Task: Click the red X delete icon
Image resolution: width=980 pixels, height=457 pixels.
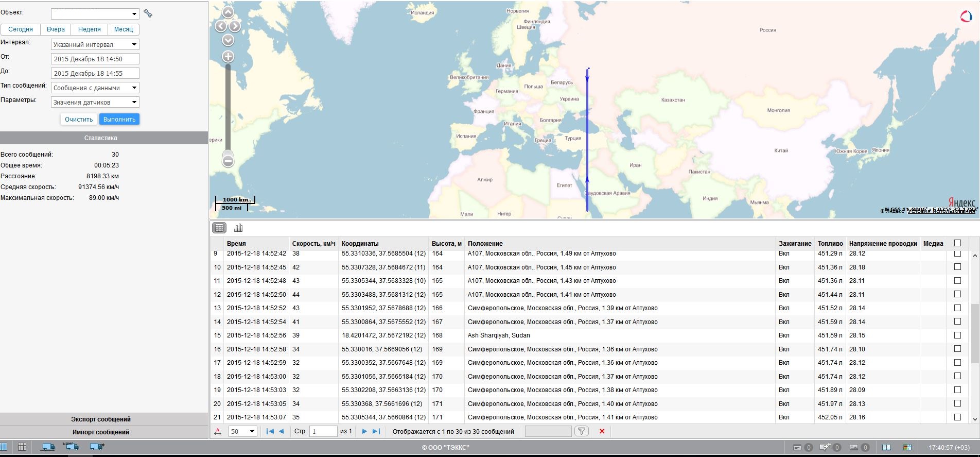Action: pyautogui.click(x=602, y=431)
